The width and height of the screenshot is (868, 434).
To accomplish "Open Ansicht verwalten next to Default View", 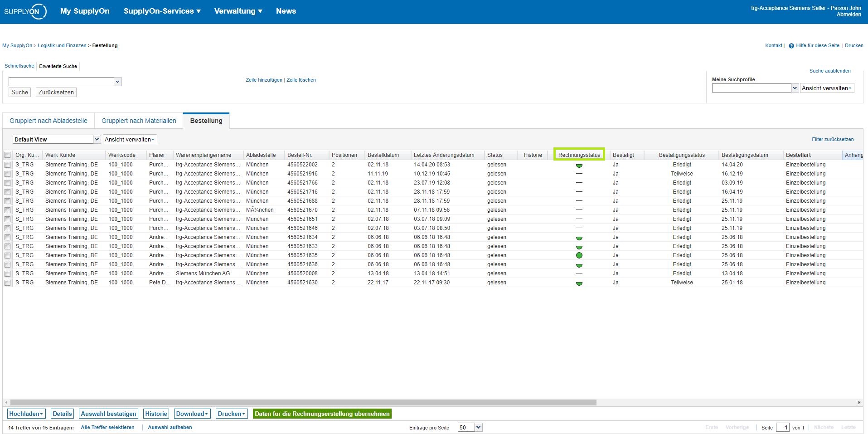I will (130, 139).
